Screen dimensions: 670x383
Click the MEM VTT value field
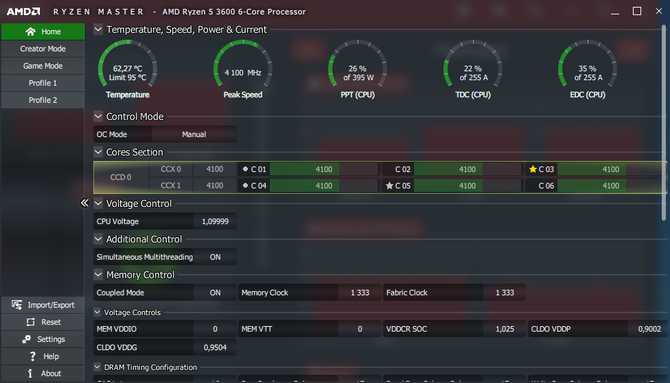coord(360,329)
